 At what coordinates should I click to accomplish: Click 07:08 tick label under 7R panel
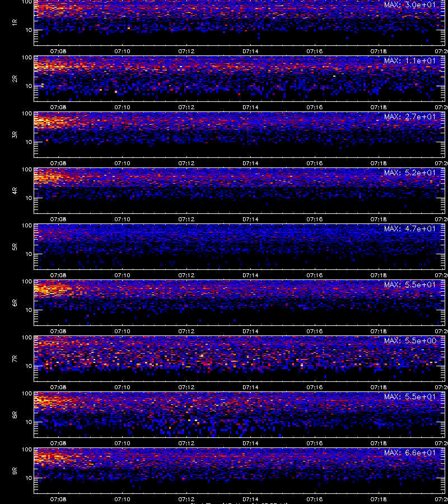58,387
